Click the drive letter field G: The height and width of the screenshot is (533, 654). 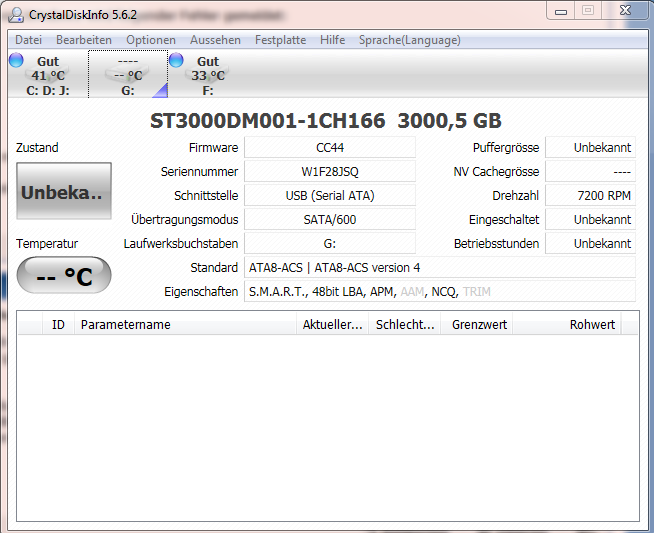[x=330, y=244]
